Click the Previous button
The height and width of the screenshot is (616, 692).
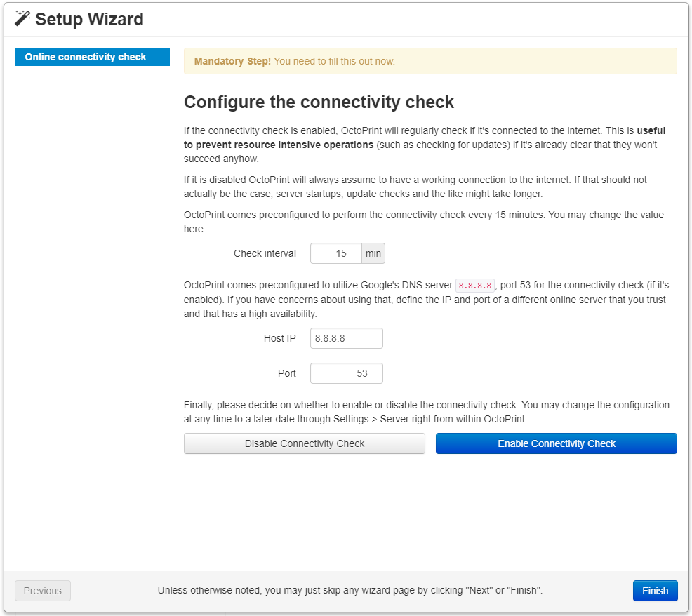(43, 591)
